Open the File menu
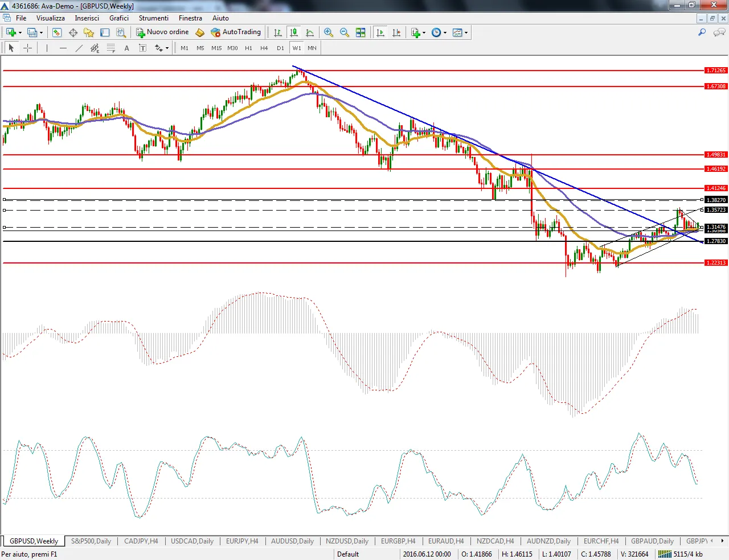The height and width of the screenshot is (560, 729). pyautogui.click(x=21, y=18)
